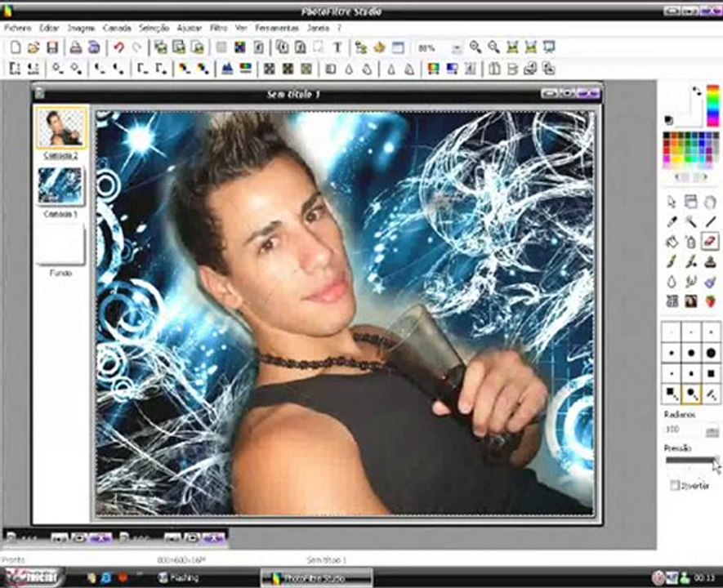This screenshot has height=588, width=723.
Task: Select the Selection arrow tool
Action: pos(672,202)
